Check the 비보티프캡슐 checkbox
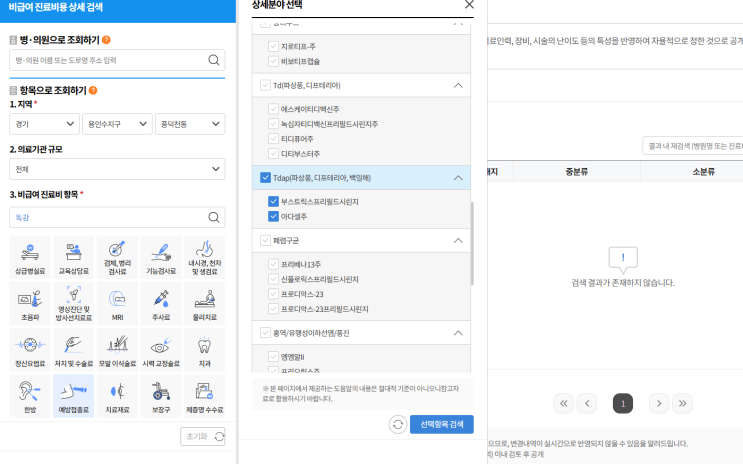Screen dimensions: 743x464 pyautogui.click(x=273, y=61)
